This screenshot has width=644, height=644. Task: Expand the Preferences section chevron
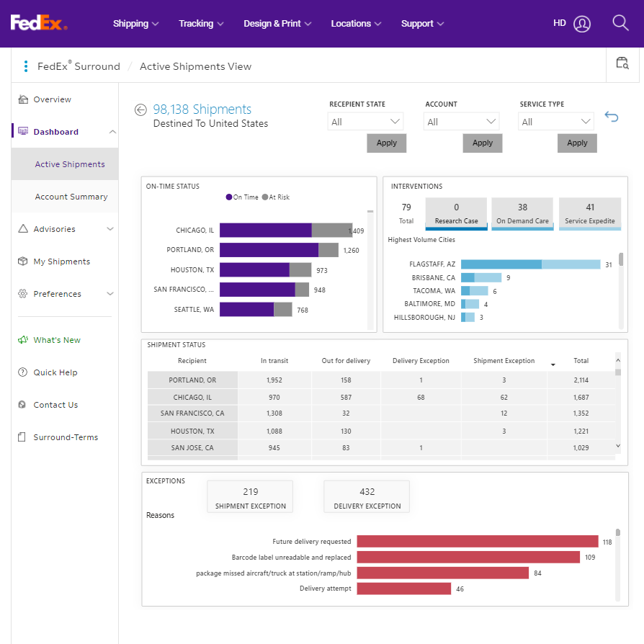click(x=110, y=294)
